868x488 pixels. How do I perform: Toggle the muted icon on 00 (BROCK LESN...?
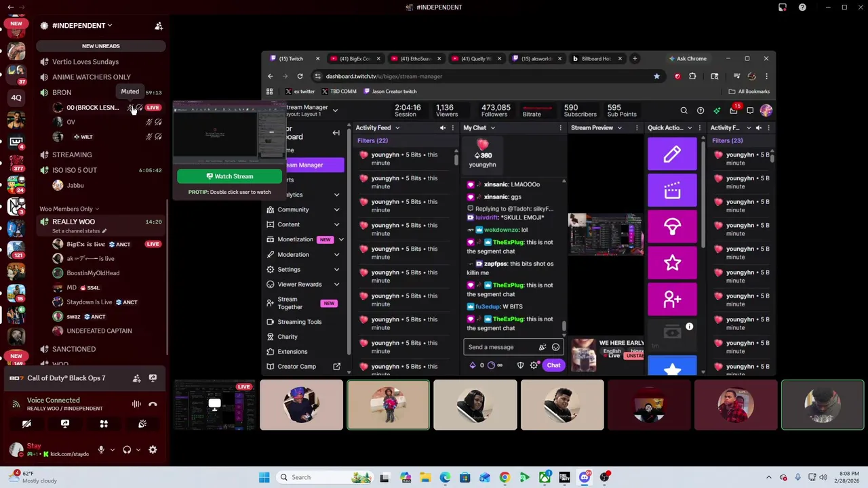click(x=131, y=108)
